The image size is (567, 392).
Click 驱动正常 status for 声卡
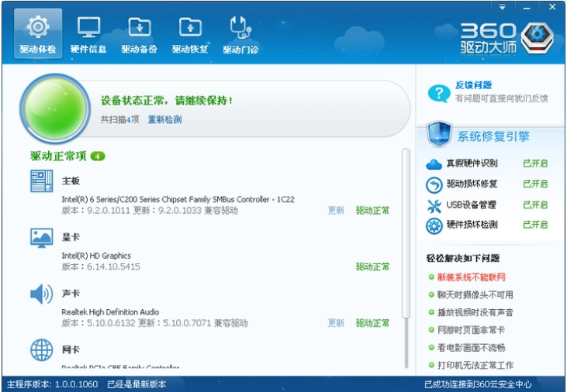point(372,322)
